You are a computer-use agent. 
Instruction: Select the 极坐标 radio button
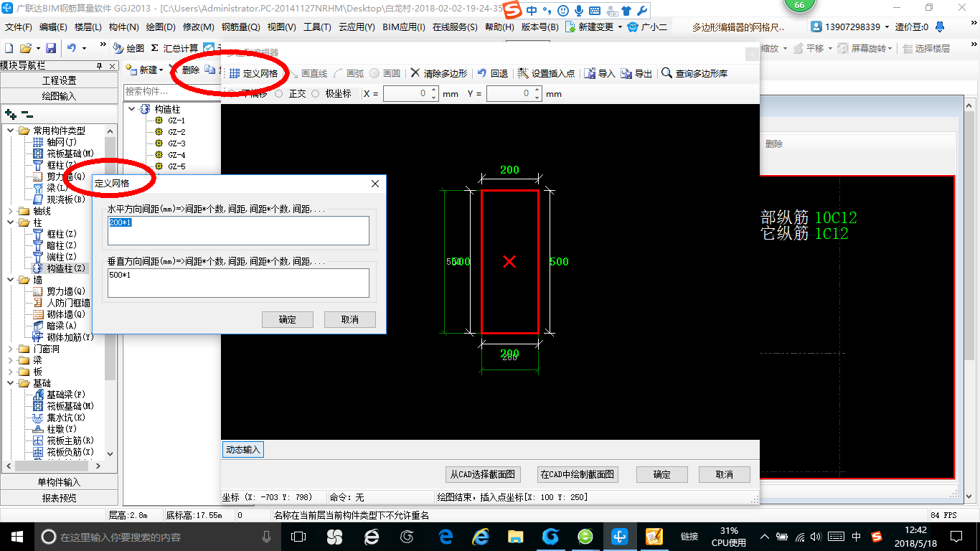pos(315,93)
